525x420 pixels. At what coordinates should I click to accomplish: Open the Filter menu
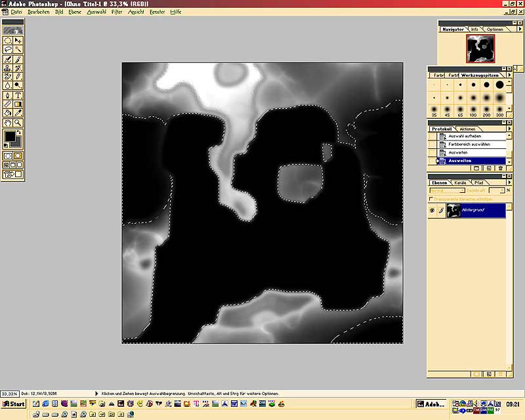click(x=117, y=12)
